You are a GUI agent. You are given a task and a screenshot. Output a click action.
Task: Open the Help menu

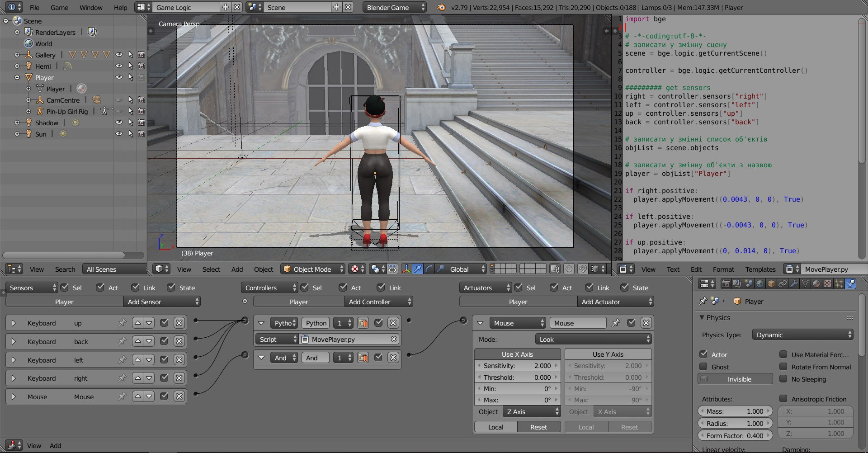pyautogui.click(x=120, y=7)
